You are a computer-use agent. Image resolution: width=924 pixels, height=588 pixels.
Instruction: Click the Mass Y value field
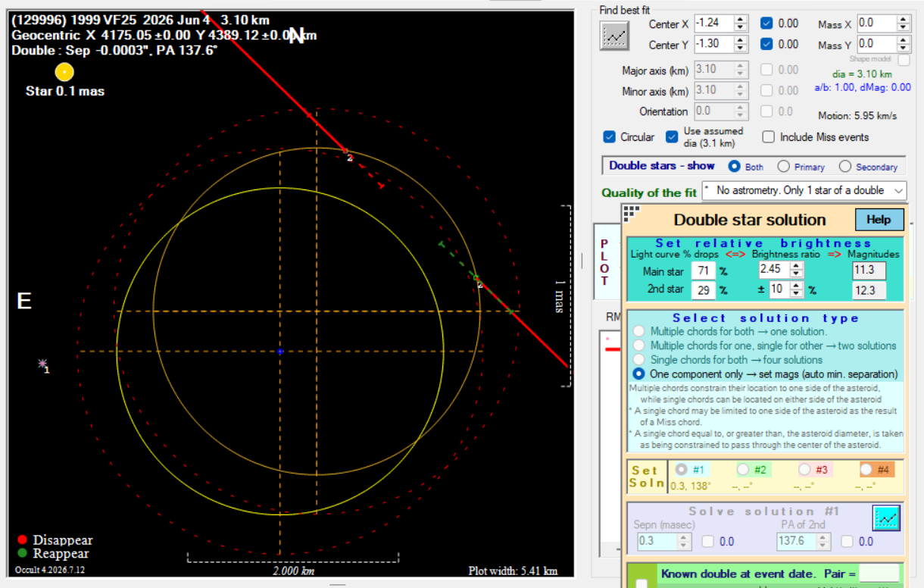pos(877,44)
